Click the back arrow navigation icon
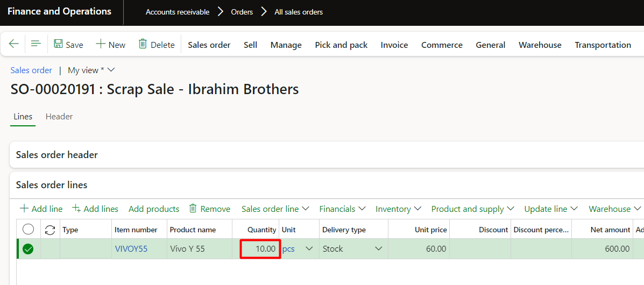Viewport: 644px width, 285px height. pos(14,44)
